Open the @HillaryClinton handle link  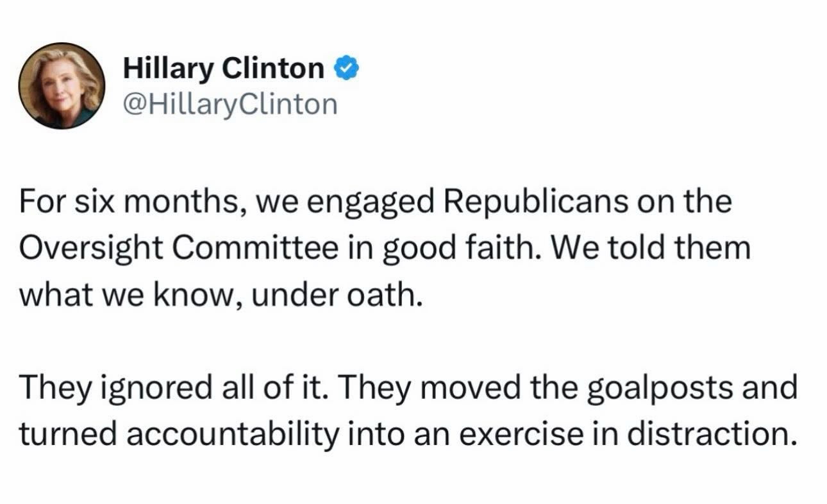point(229,103)
